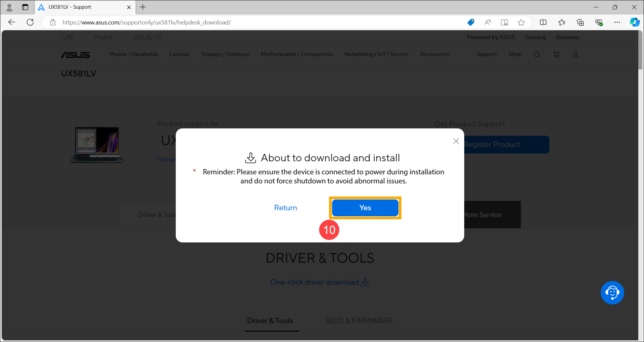The width and height of the screenshot is (644, 342).
Task: Open the shopping cart icon
Action: pos(556,55)
